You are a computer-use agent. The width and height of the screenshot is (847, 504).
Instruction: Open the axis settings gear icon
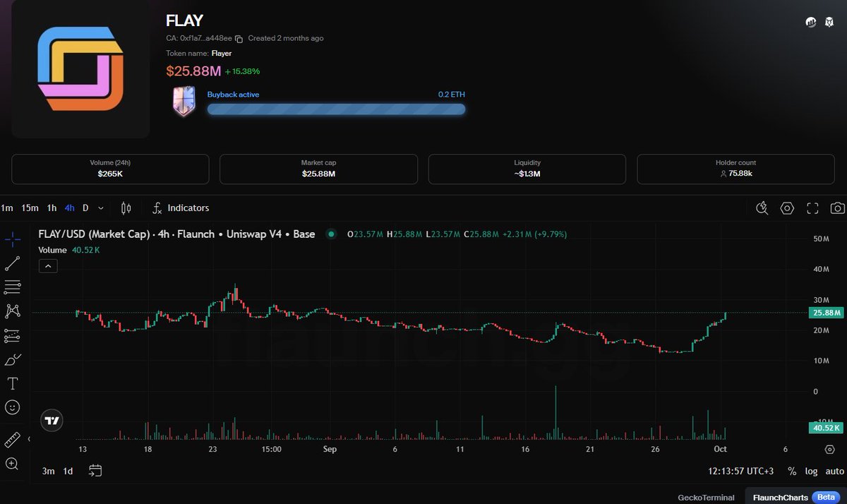[x=830, y=449]
